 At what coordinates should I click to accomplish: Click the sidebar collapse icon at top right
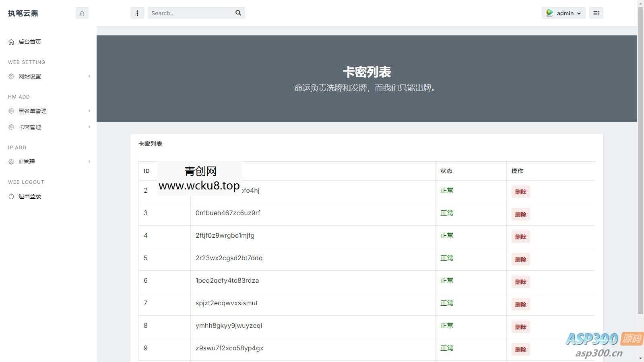(x=596, y=13)
